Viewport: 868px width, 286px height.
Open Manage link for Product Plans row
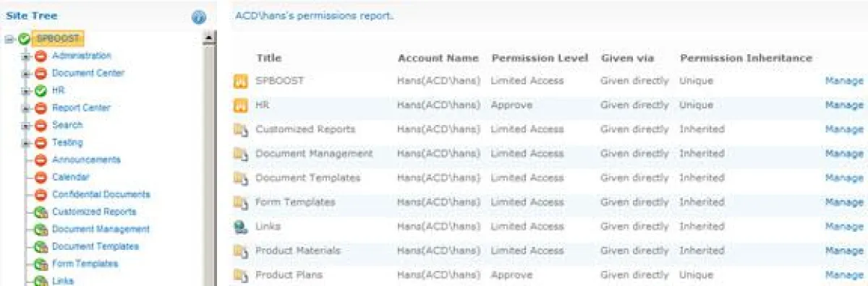pos(844,275)
